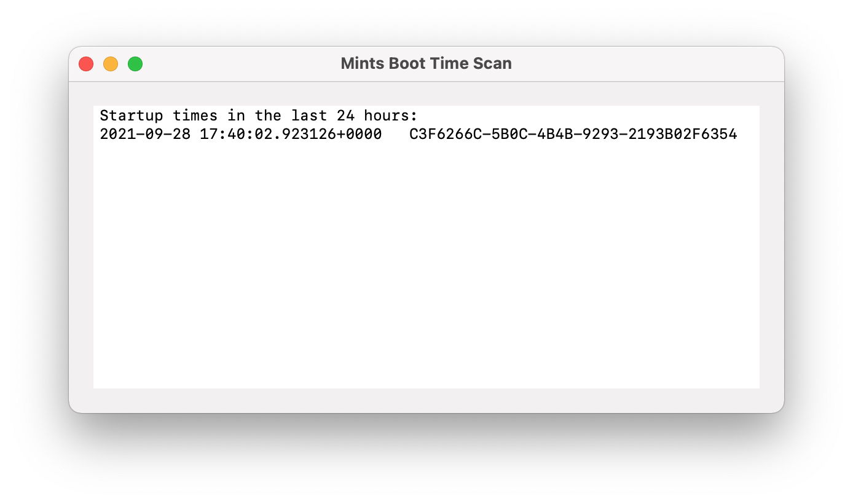Click UUID segment 5B0C

click(x=509, y=134)
